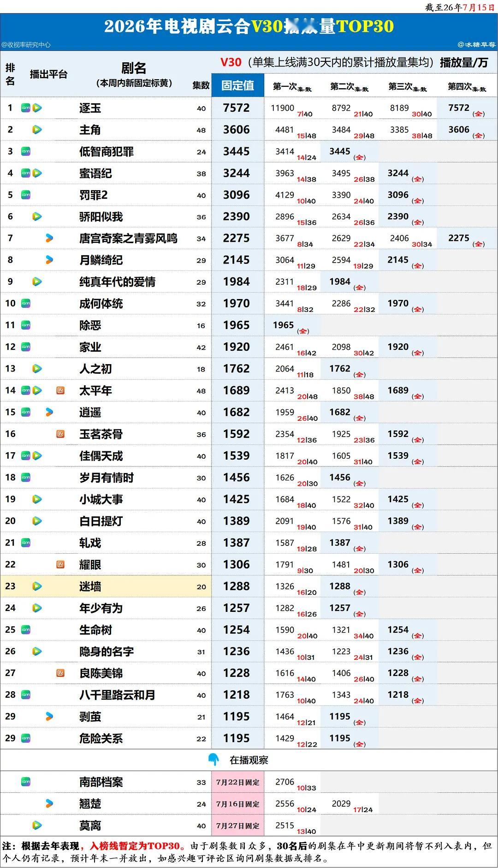Select the Mango TV icon next to 玉茗茶骨
Viewport: 498px width, 868px height.
[x=60, y=434]
